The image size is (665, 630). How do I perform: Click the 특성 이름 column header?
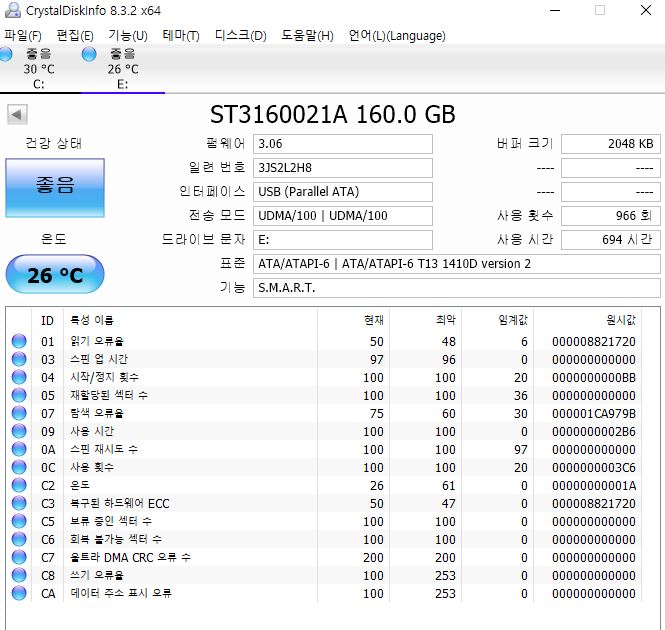tap(190, 320)
